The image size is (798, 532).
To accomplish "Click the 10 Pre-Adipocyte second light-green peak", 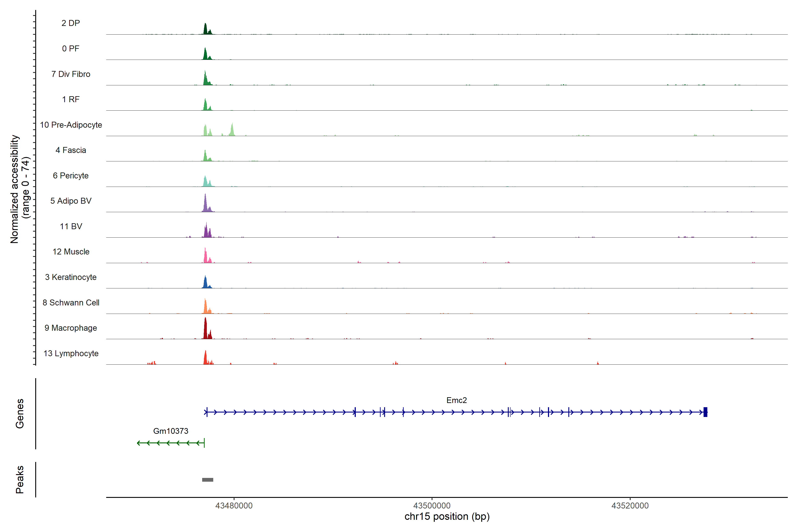I will click(x=232, y=130).
